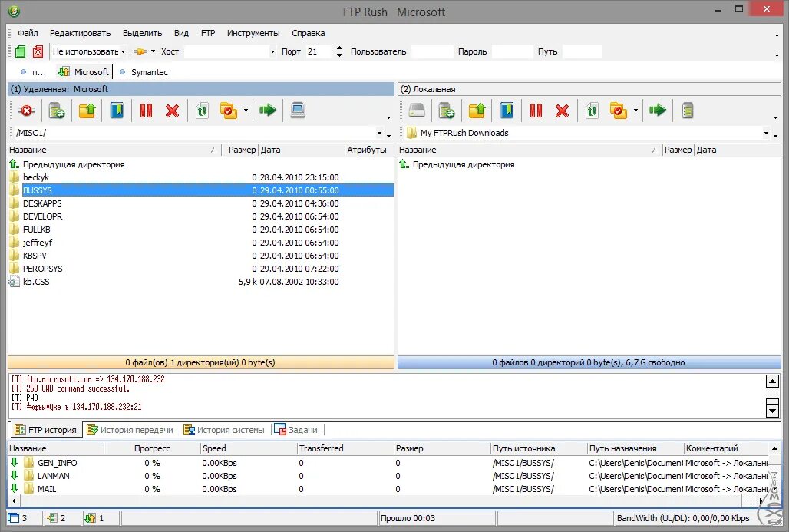The image size is (789, 532).
Task: Click the disconnect icon in remote pane toolbar
Action: click(26, 111)
